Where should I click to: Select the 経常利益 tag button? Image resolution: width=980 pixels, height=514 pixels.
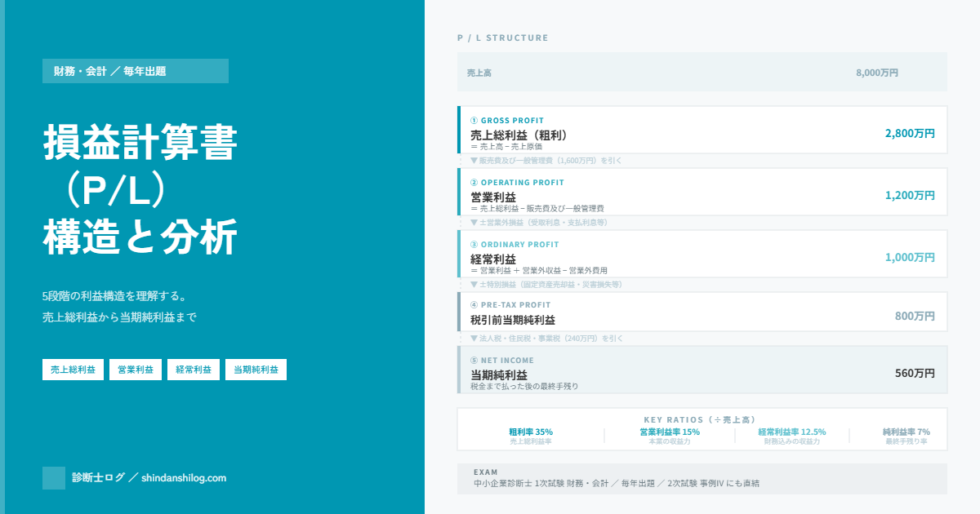pos(194,370)
